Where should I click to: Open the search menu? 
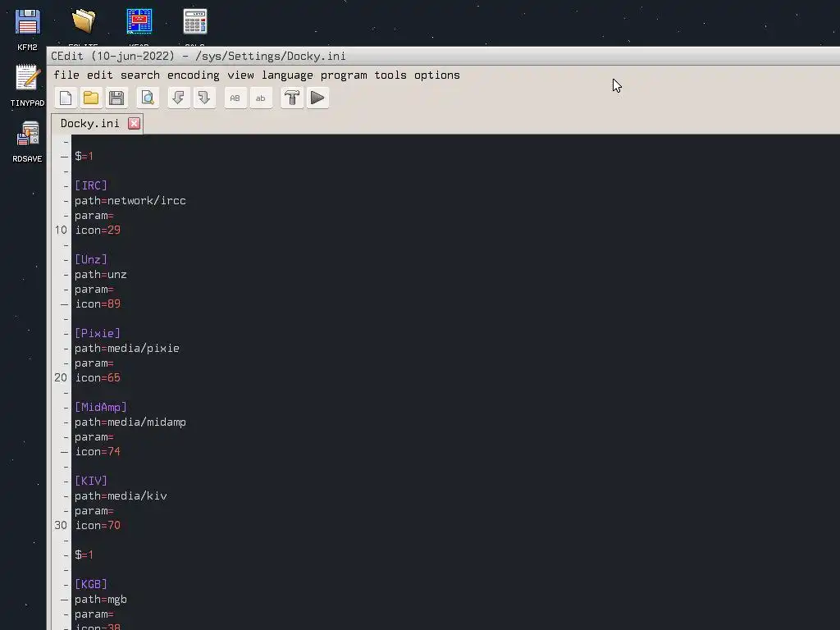140,75
